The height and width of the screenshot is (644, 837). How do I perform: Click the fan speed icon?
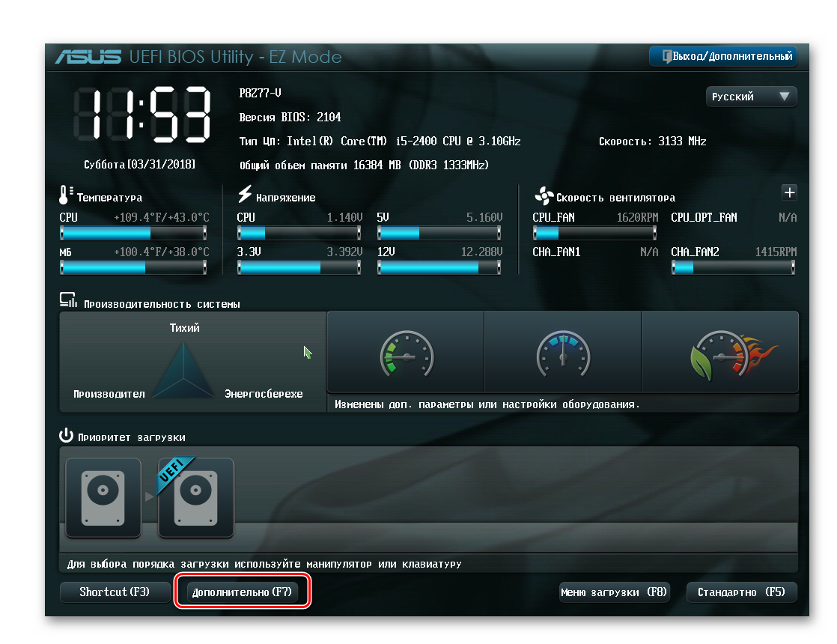click(543, 197)
